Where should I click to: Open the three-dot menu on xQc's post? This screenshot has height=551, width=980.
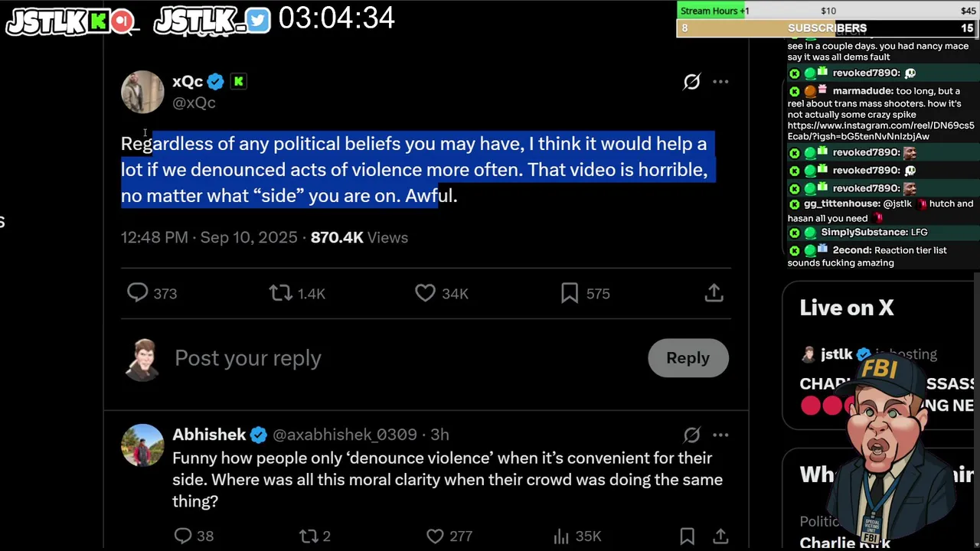[720, 81]
